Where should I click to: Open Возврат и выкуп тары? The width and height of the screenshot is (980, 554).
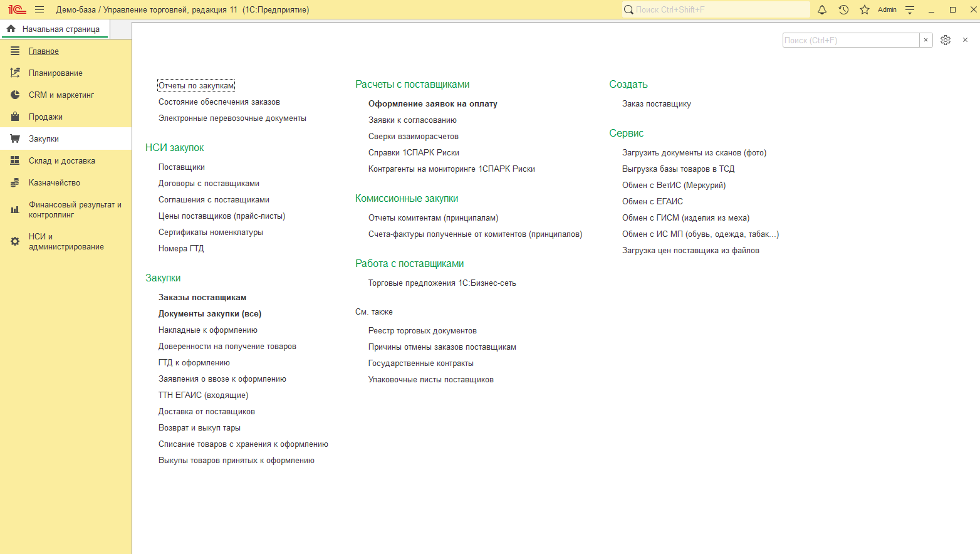click(x=199, y=427)
